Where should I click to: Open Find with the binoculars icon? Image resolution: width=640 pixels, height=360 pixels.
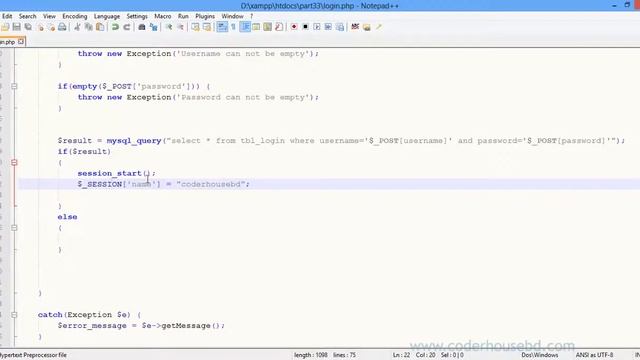142,27
